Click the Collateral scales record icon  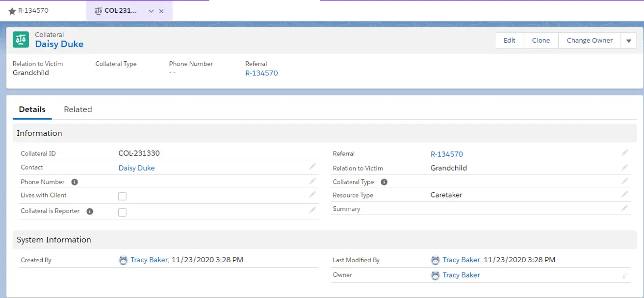click(x=21, y=40)
